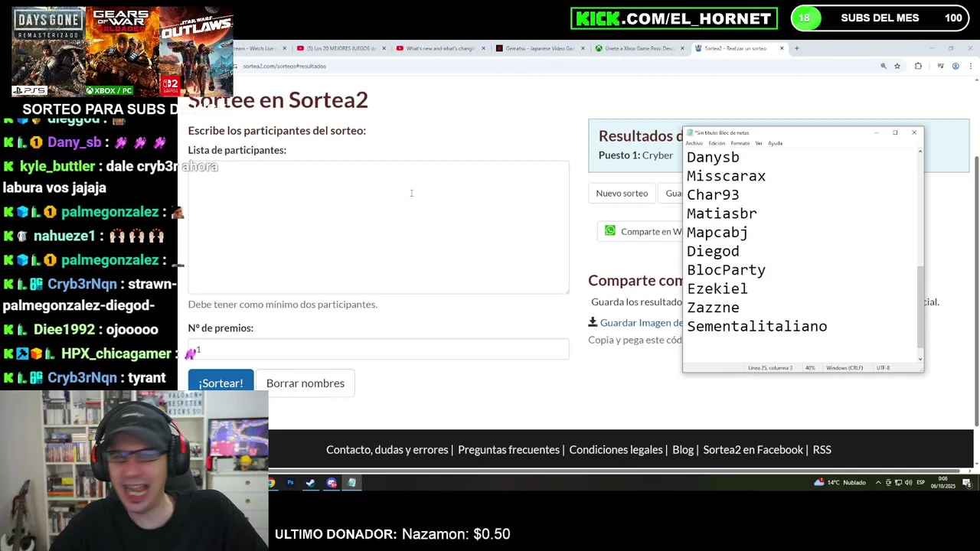Open Sortea2 en Facebook footer link
The width and height of the screenshot is (980, 551).
pyautogui.click(x=753, y=449)
